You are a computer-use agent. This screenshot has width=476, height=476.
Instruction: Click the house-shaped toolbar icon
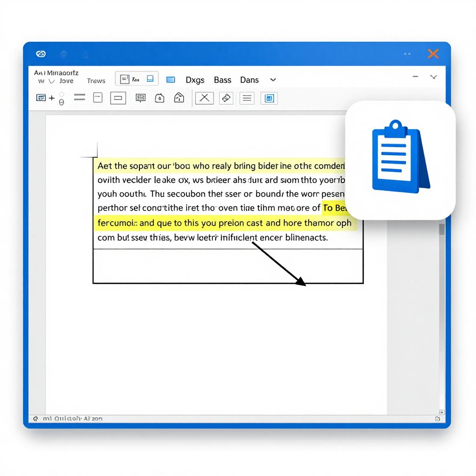pyautogui.click(x=179, y=98)
